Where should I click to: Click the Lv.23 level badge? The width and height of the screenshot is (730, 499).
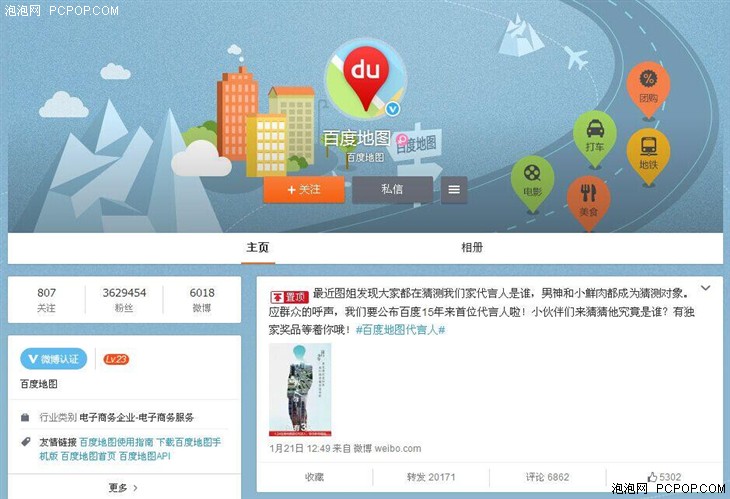(x=116, y=359)
